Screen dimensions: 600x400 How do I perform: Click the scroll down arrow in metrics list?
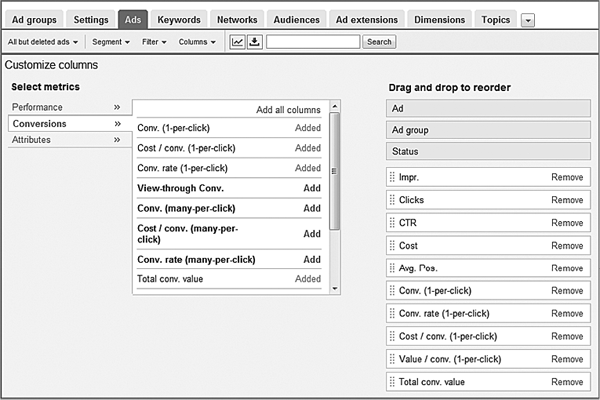(334, 289)
